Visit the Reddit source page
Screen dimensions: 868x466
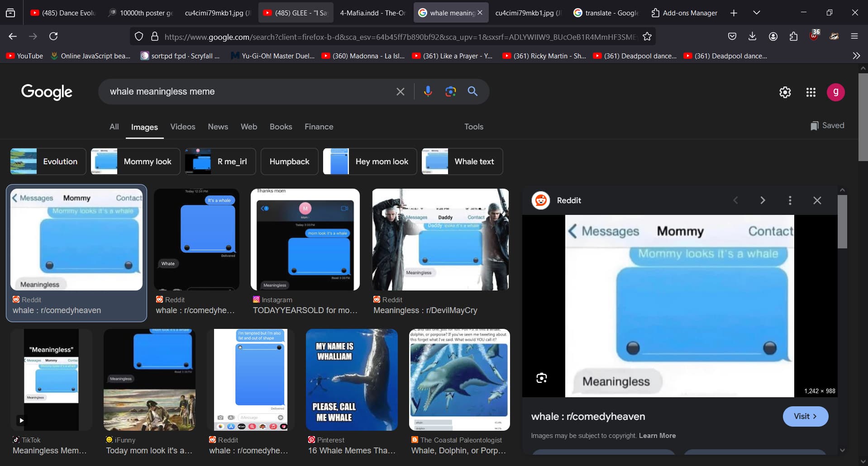pos(805,416)
